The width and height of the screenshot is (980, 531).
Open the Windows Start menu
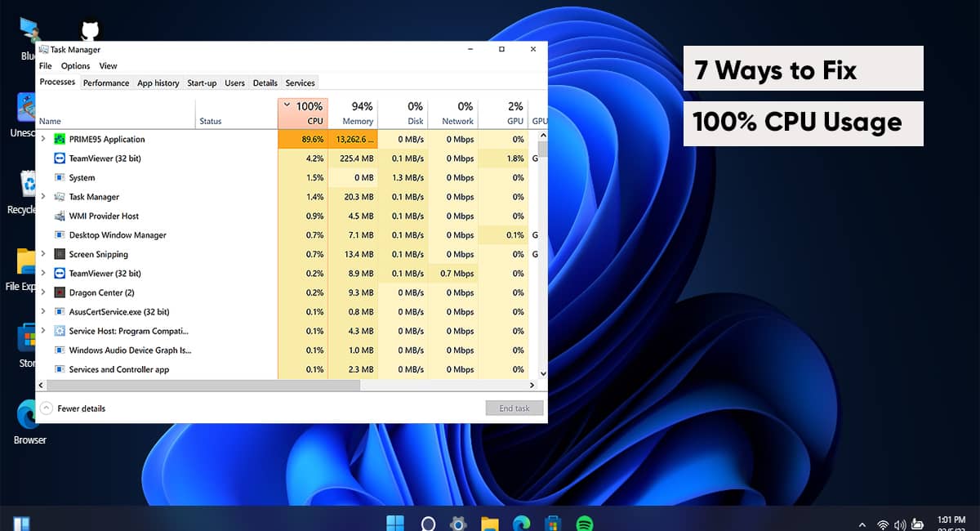[x=395, y=523]
